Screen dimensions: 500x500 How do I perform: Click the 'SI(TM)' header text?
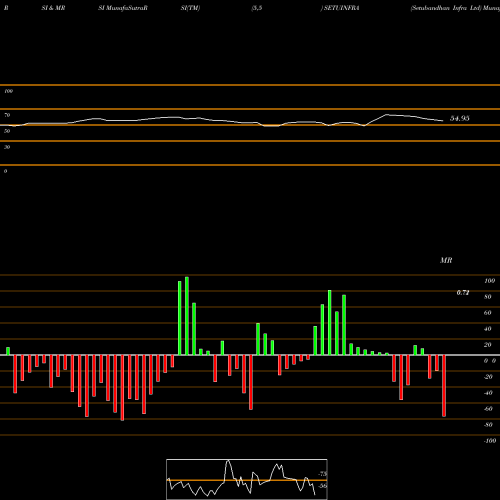tap(190, 8)
